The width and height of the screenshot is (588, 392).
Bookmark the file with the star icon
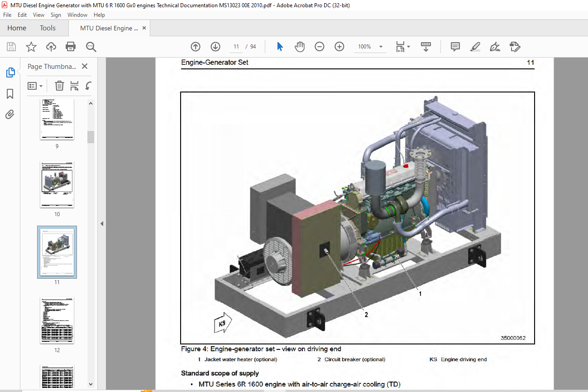click(x=31, y=47)
